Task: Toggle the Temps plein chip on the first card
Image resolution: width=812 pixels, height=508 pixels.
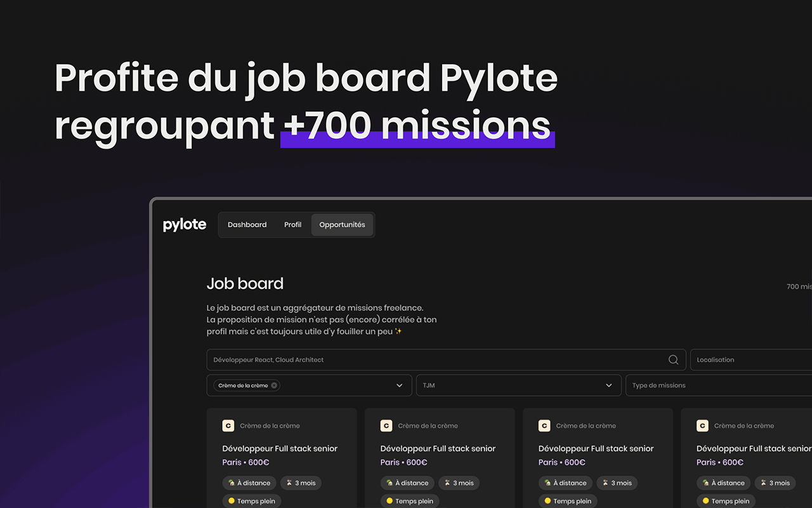Action: 251,500
